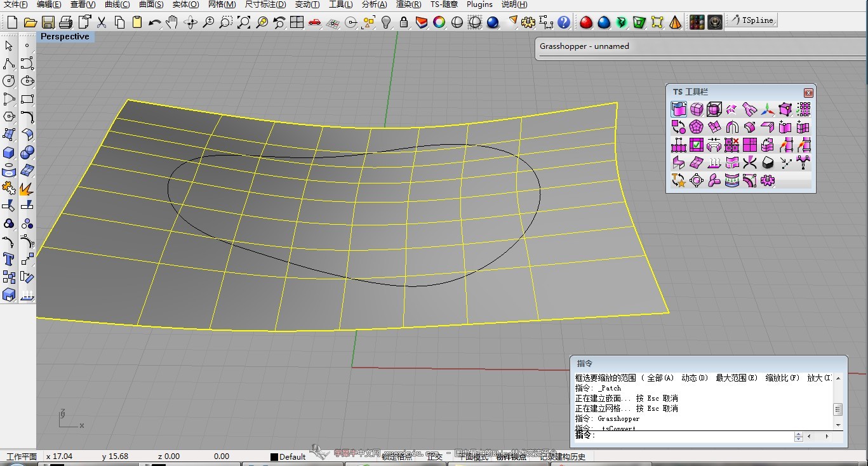Viewport: 868px width, 466px height.
Task: Select the blue Box solid tool
Action: pyautogui.click(x=9, y=152)
